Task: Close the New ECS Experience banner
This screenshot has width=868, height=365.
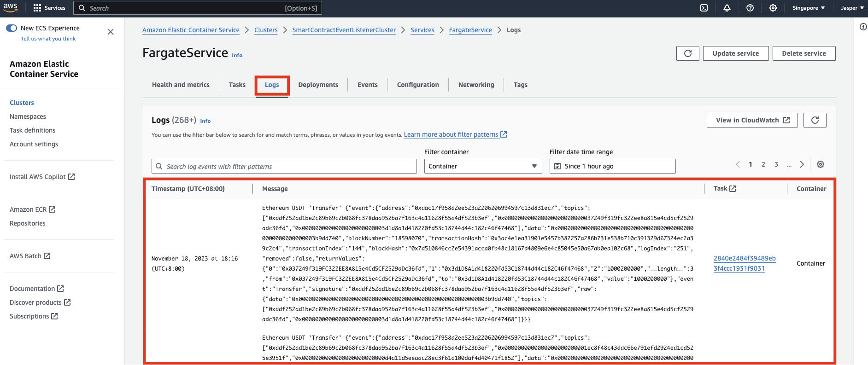Action: coord(111,32)
